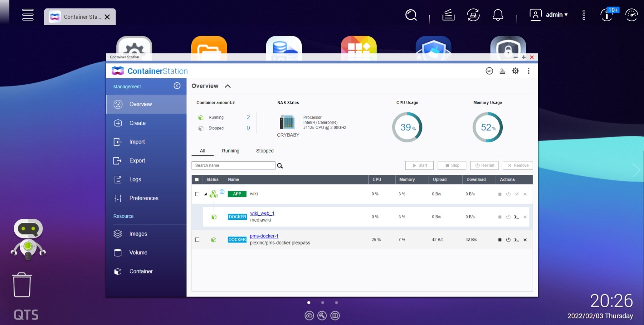Image resolution: width=644 pixels, height=325 pixels.
Task: Switch to the Running tab
Action: pos(231,151)
